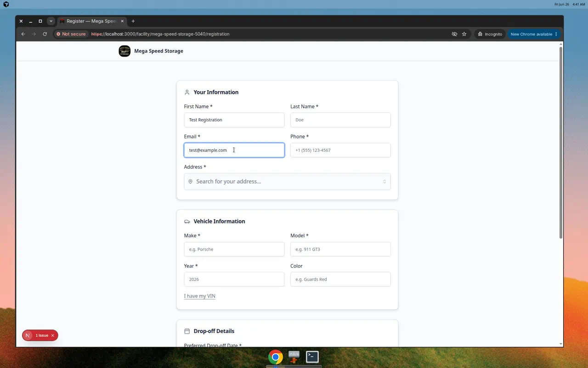Click the person icon by Your Information
588x368 pixels.
click(187, 92)
